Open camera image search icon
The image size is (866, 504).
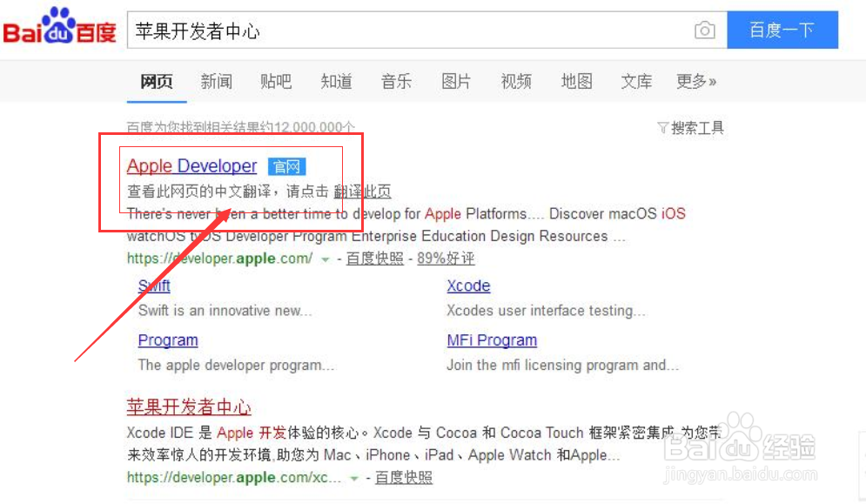(x=704, y=30)
